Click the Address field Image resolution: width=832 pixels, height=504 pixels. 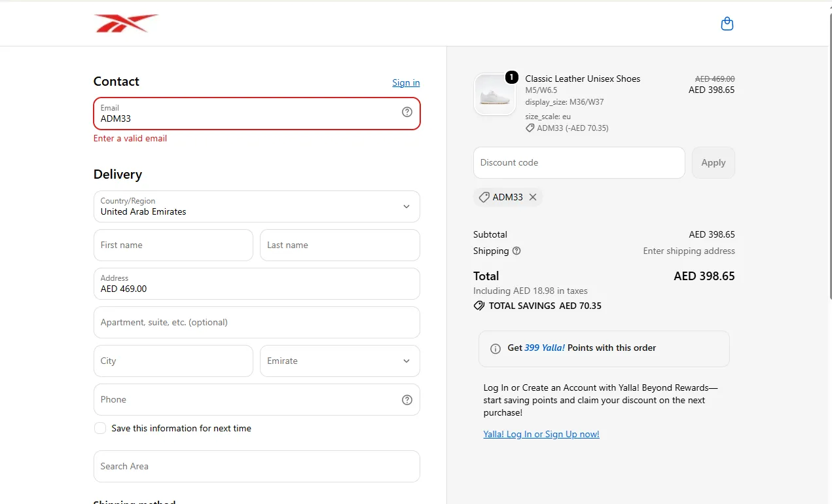click(257, 283)
